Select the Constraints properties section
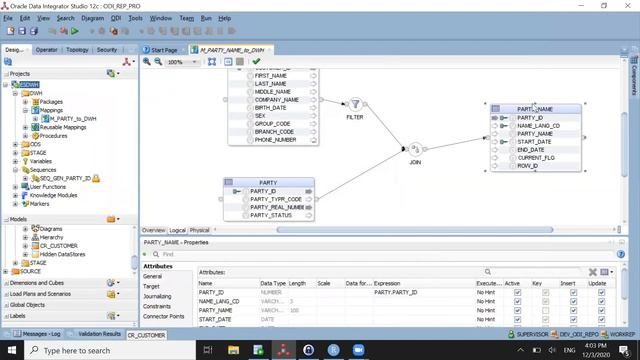Viewport: 640px width, 360px height. coord(157,306)
